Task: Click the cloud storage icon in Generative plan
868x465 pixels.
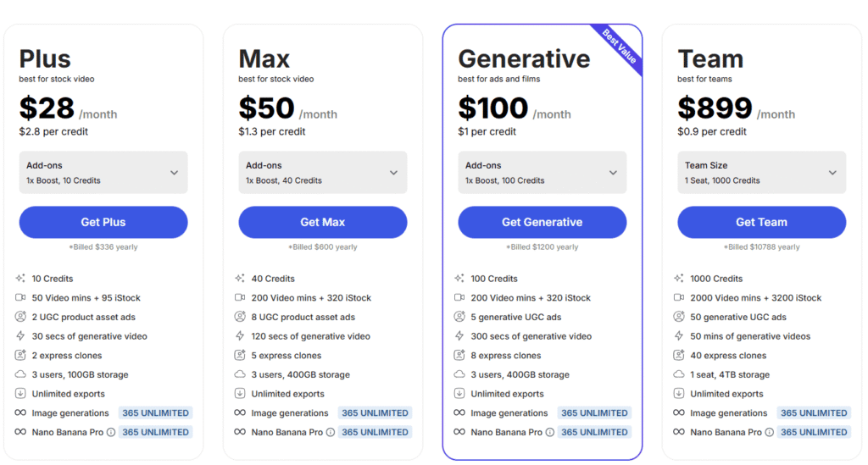Action: point(459,374)
